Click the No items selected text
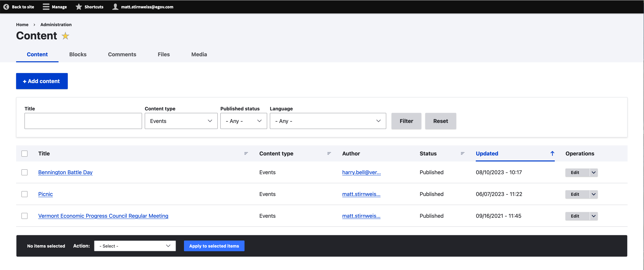 click(x=46, y=246)
